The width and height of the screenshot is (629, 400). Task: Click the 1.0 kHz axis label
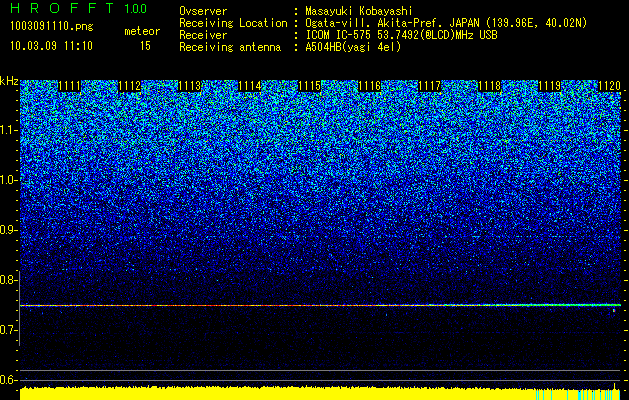tap(7, 180)
